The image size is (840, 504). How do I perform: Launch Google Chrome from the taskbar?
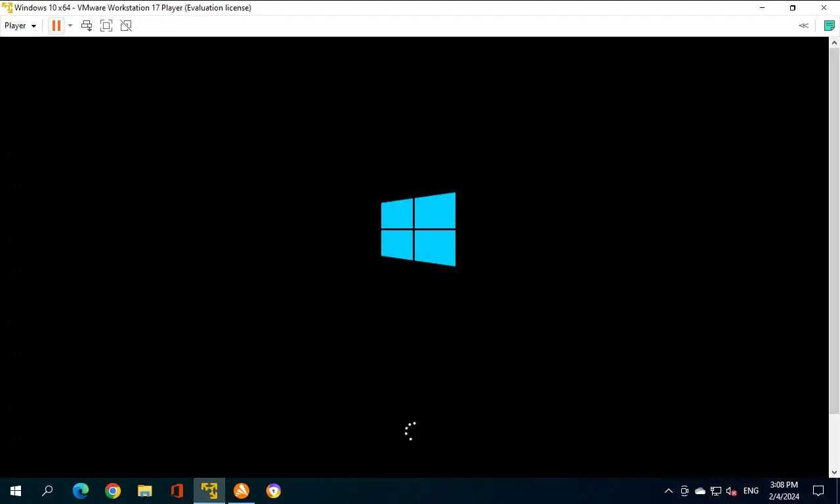[113, 491]
